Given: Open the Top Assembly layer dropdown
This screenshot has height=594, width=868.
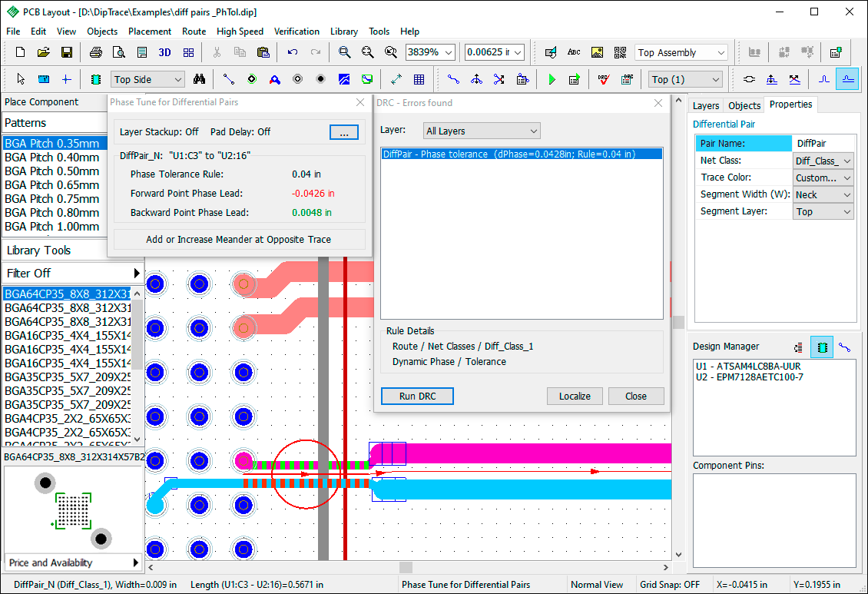Looking at the screenshot, I should [681, 52].
